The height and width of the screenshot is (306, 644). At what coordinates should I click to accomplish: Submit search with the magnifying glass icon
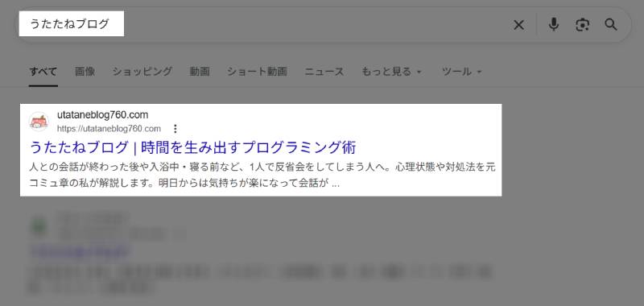pyautogui.click(x=611, y=25)
